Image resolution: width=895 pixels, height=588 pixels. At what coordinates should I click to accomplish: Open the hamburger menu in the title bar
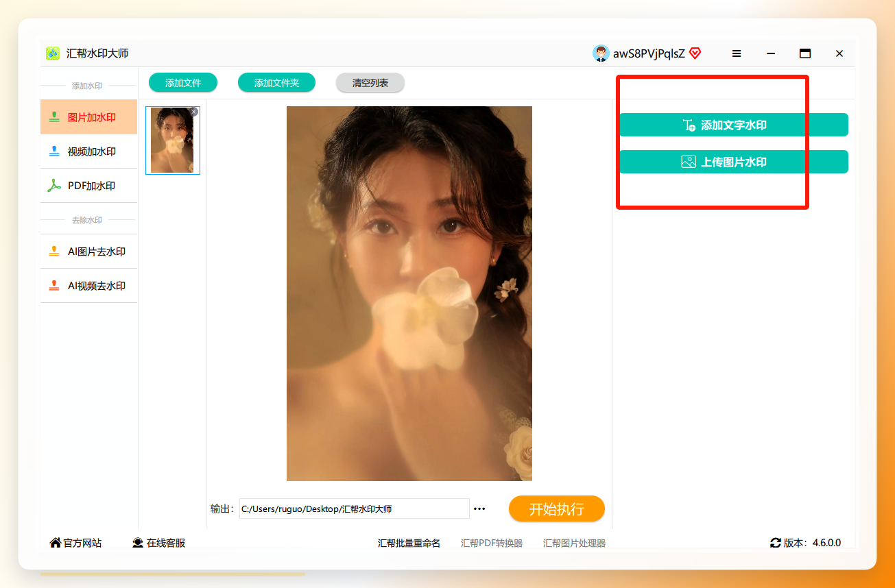tap(737, 53)
